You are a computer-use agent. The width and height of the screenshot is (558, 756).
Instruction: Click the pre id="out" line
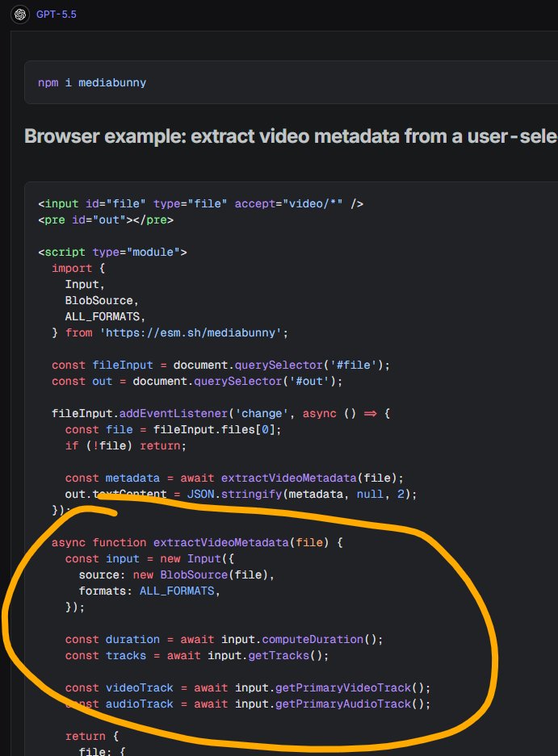click(x=106, y=219)
